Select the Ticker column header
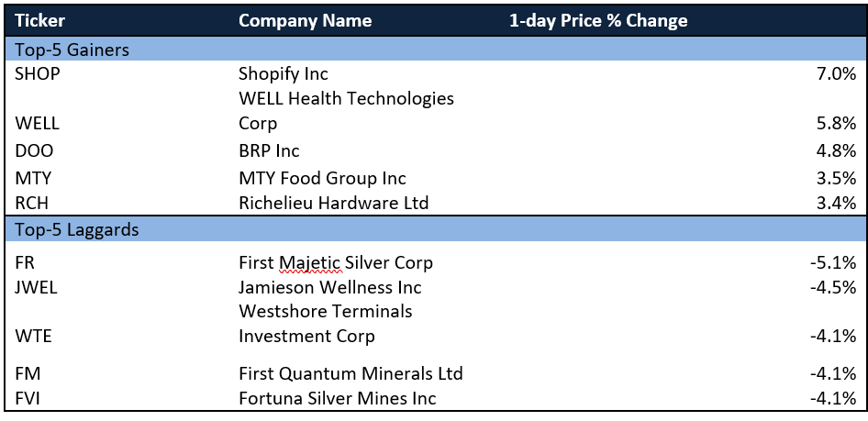868x421 pixels. coord(39,21)
